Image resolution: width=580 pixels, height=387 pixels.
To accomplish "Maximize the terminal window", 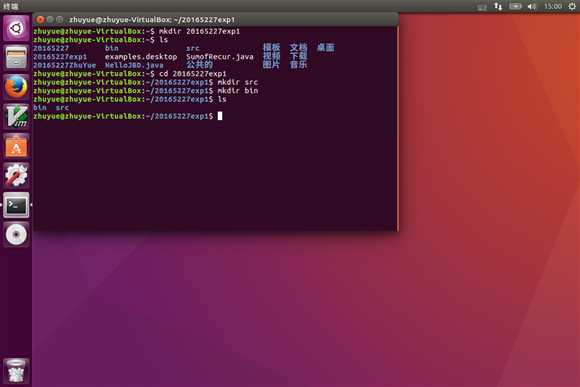I will click(x=60, y=19).
